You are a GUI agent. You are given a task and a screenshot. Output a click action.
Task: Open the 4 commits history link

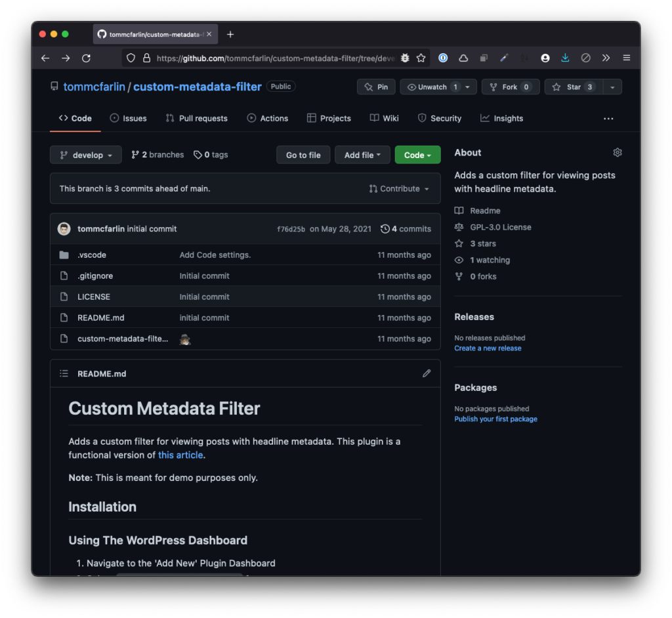click(x=406, y=229)
